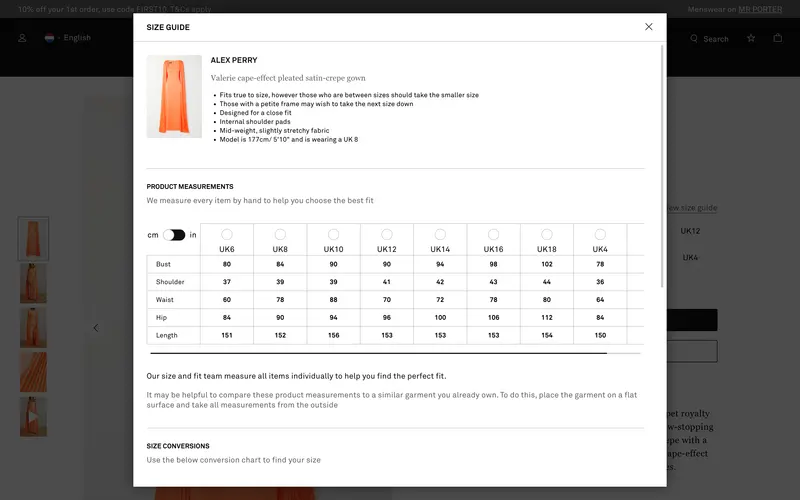Open the wishlist star icon
This screenshot has height=500, width=800.
tap(751, 38)
